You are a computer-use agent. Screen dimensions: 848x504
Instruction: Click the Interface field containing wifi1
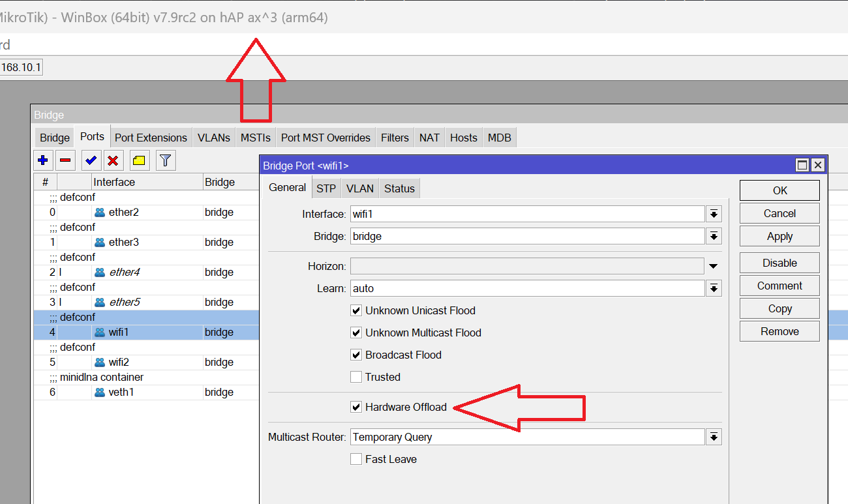click(x=527, y=214)
